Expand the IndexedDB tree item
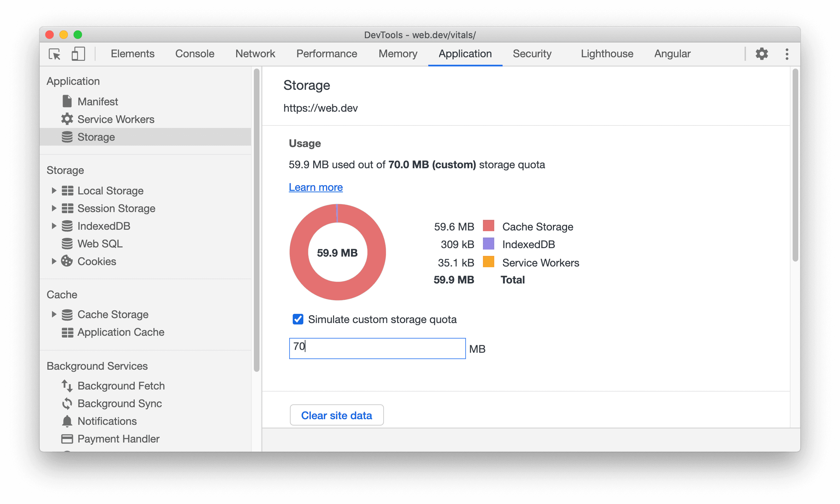This screenshot has width=840, height=504. (x=53, y=225)
